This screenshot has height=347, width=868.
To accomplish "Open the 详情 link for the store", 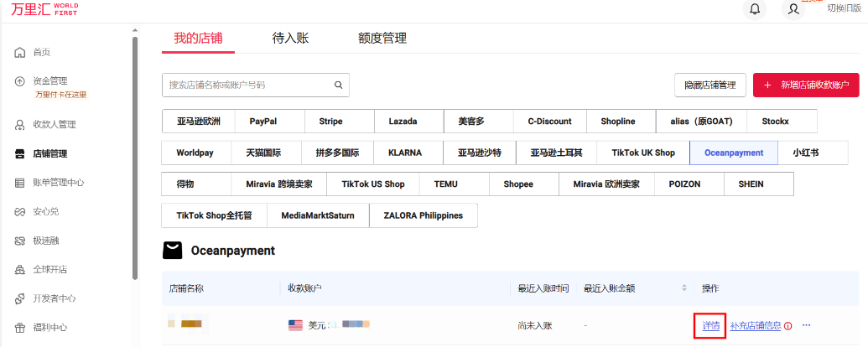I will point(710,325).
